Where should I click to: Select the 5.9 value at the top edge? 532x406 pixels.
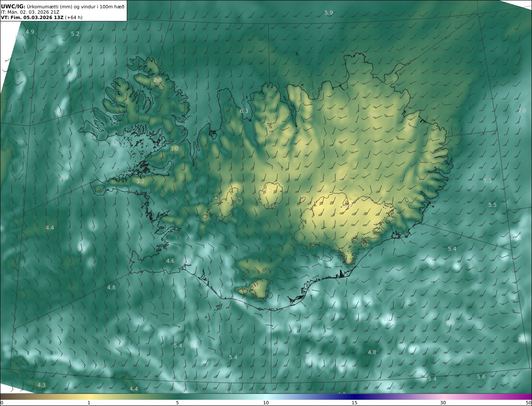coord(329,13)
